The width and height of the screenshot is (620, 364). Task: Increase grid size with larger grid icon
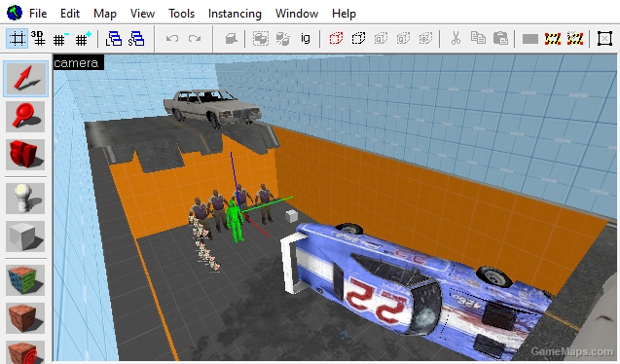click(83, 38)
